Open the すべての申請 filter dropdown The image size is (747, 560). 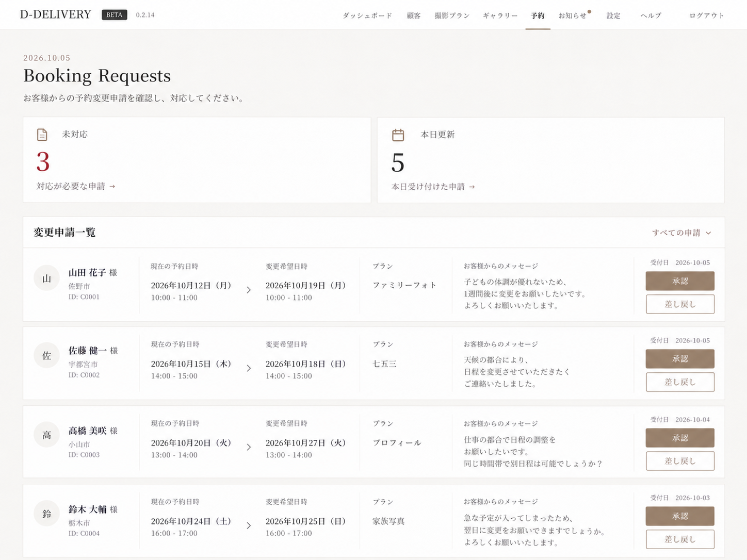coord(681,233)
